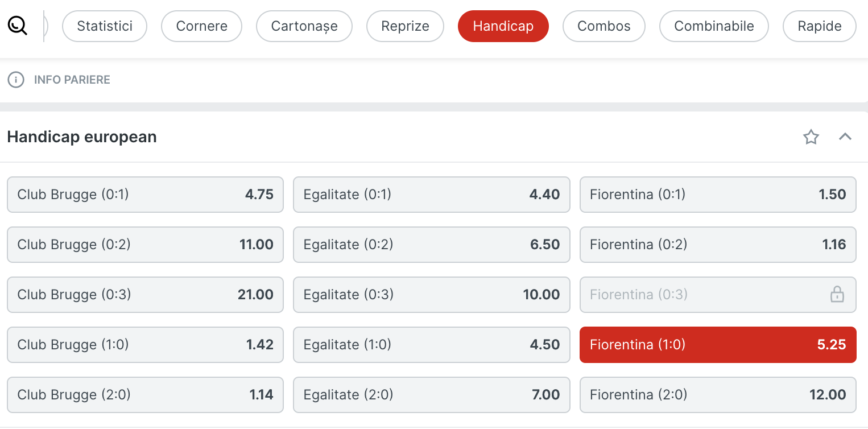Deselect the Fiorentina (1:0) 5.25 bet
This screenshot has width=868, height=429.
(x=718, y=345)
